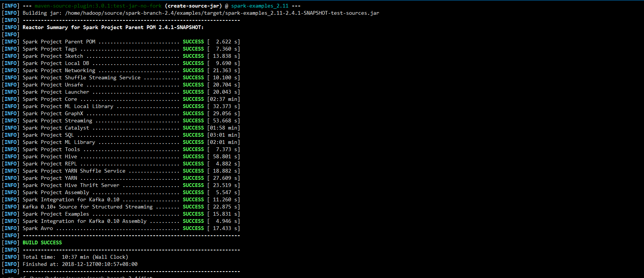Click 'Kafka 0.10+ Source for Structured Streaming' text
Viewport: 644px width, 278px height.
(x=88, y=207)
